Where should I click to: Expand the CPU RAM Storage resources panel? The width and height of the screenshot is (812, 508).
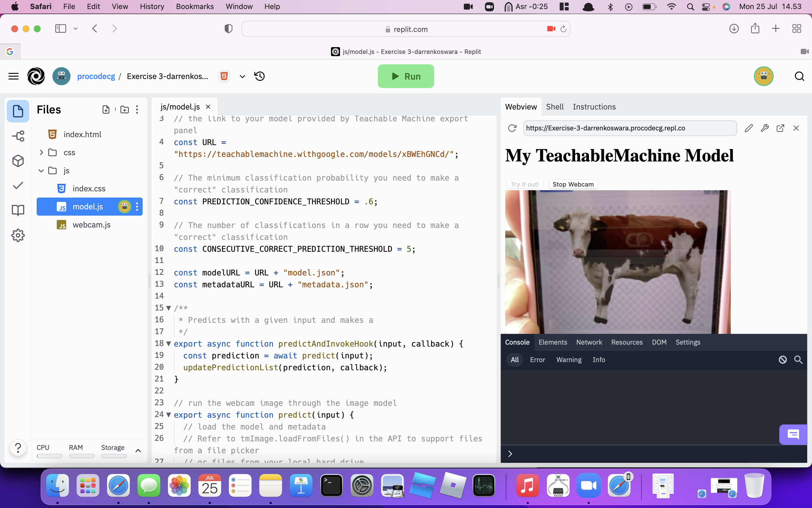pyautogui.click(x=138, y=450)
